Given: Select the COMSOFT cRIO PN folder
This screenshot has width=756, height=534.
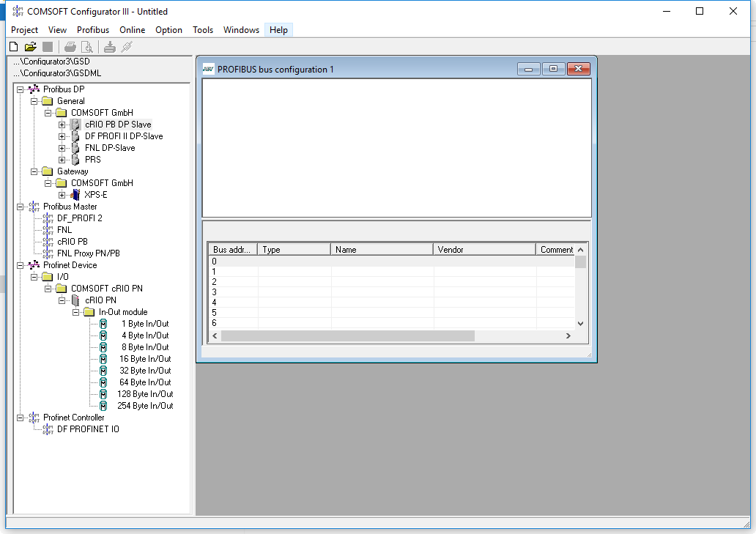Looking at the screenshot, I should (x=106, y=289).
